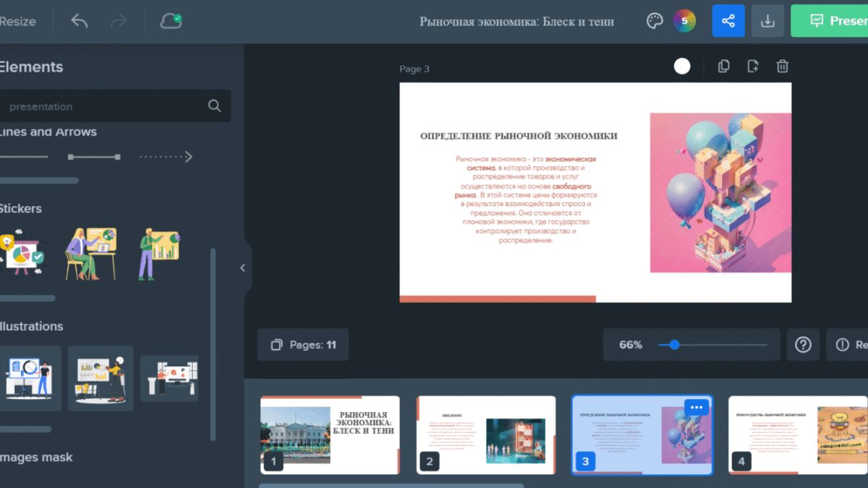Click the horizontal scrollbar under Illustrations
The image size is (868, 488).
pyautogui.click(x=25, y=429)
